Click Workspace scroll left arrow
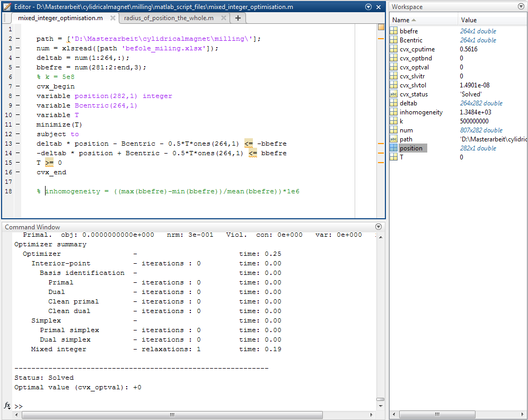 (394, 414)
